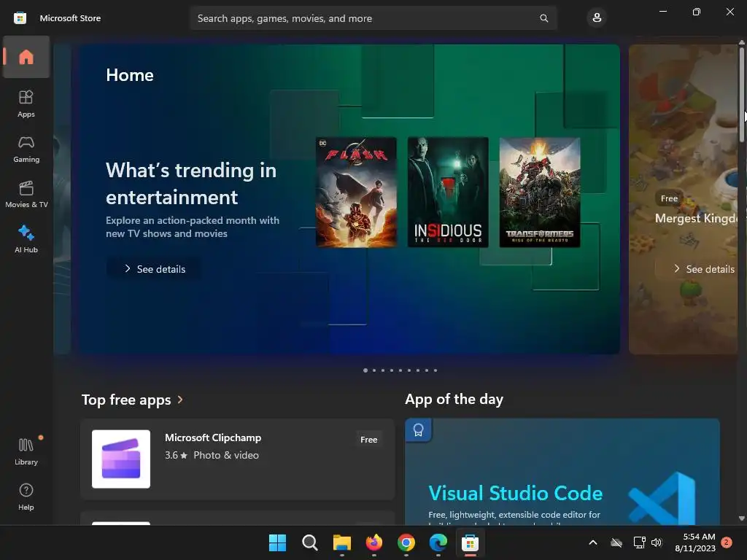Open the clock showing 5:54 AM
Image resolution: width=747 pixels, height=560 pixels.
click(695, 542)
